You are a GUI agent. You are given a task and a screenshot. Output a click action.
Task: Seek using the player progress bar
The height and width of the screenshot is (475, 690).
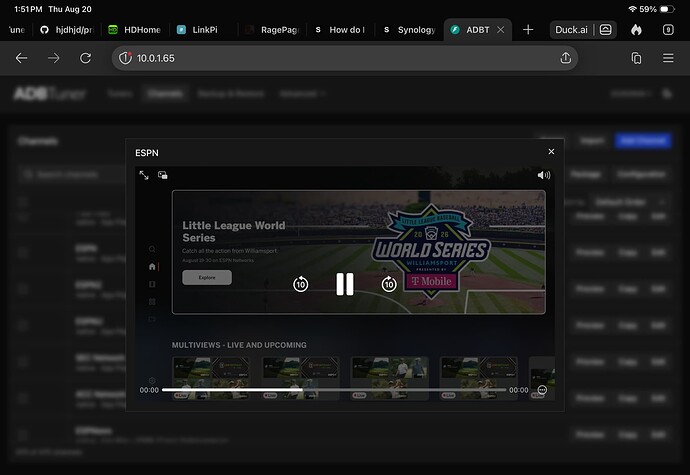[334, 390]
